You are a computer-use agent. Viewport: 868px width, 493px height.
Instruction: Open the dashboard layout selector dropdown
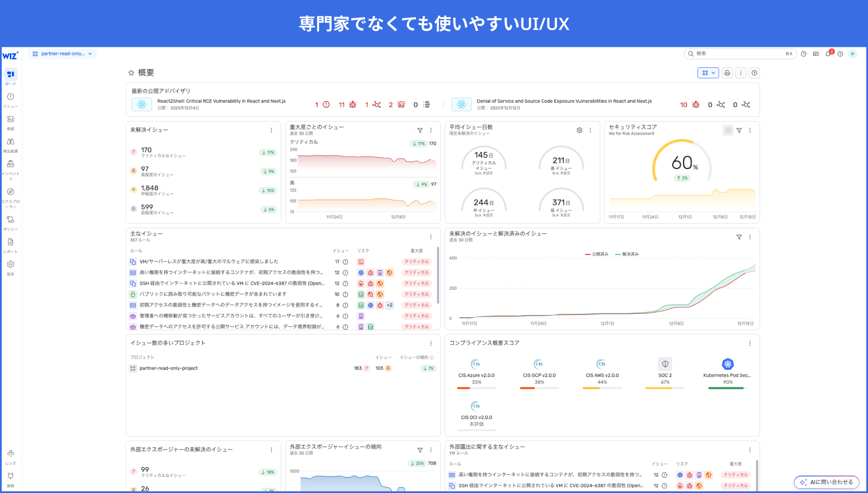708,73
